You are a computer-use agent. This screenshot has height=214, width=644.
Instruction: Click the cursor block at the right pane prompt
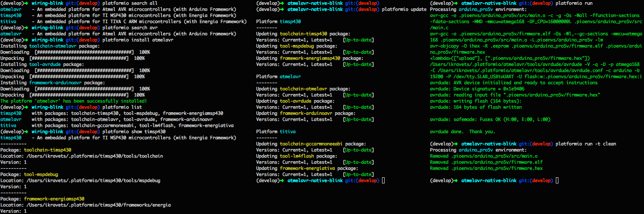(x=557, y=180)
